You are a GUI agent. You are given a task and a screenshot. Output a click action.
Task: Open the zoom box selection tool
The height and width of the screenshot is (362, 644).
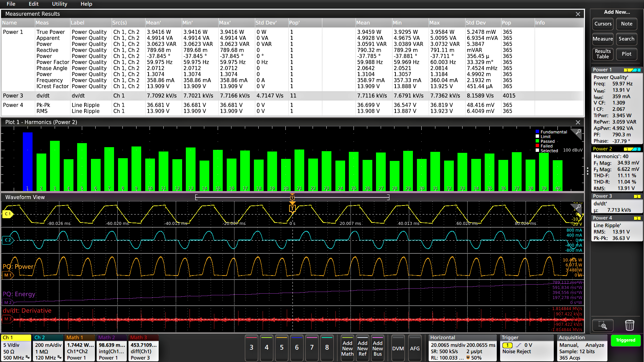[603, 325]
